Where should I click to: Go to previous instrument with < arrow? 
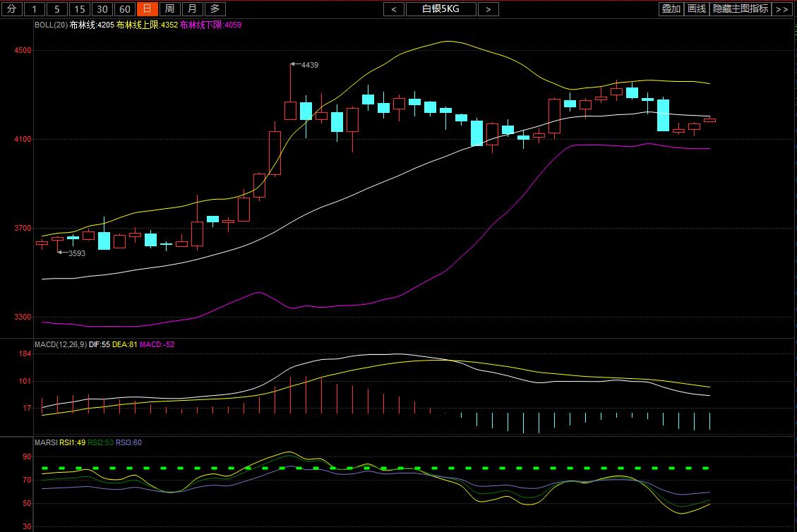(393, 9)
